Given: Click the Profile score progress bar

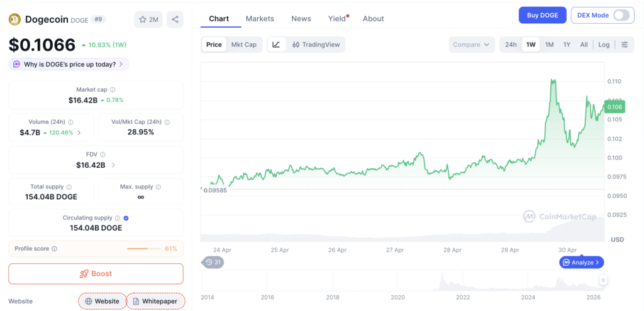Looking at the screenshot, I should (x=144, y=249).
